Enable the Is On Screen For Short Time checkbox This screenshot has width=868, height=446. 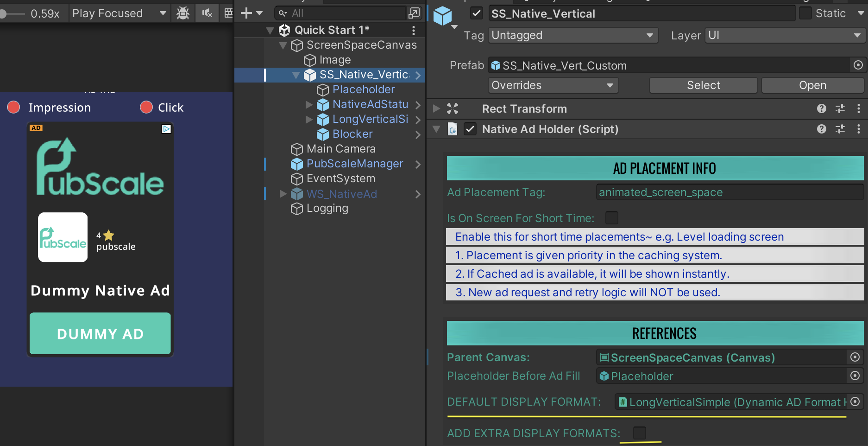(x=611, y=218)
